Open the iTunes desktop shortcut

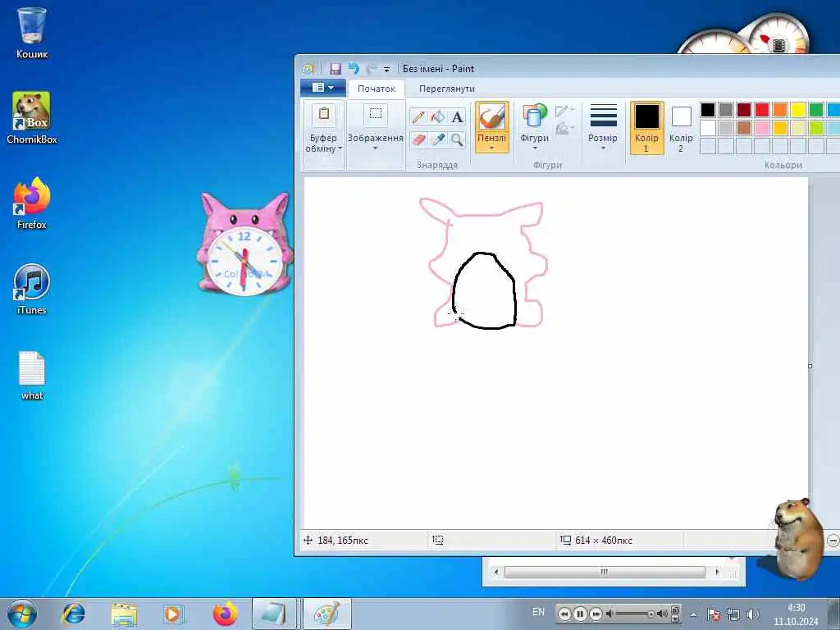tap(32, 289)
